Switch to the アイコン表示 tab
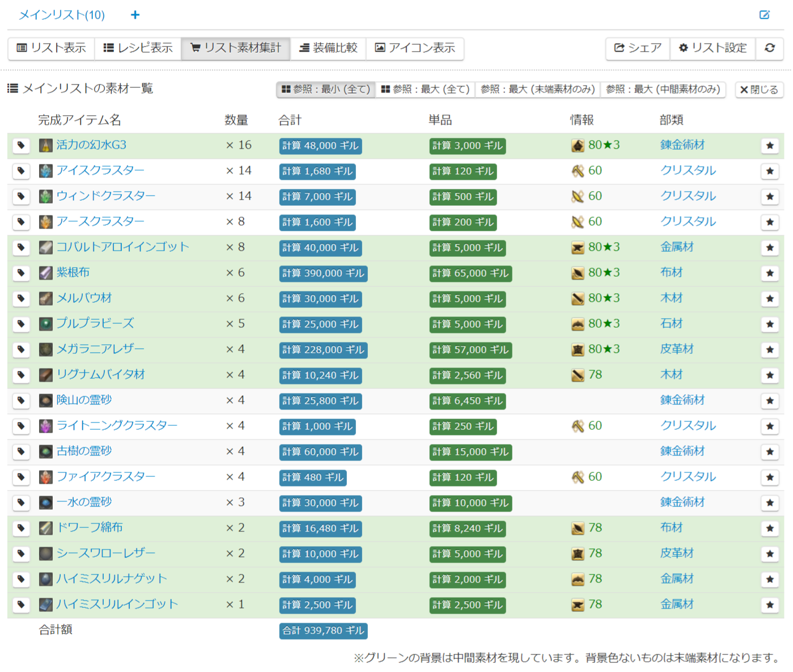Viewport: 793px width, 672px height. click(x=415, y=48)
